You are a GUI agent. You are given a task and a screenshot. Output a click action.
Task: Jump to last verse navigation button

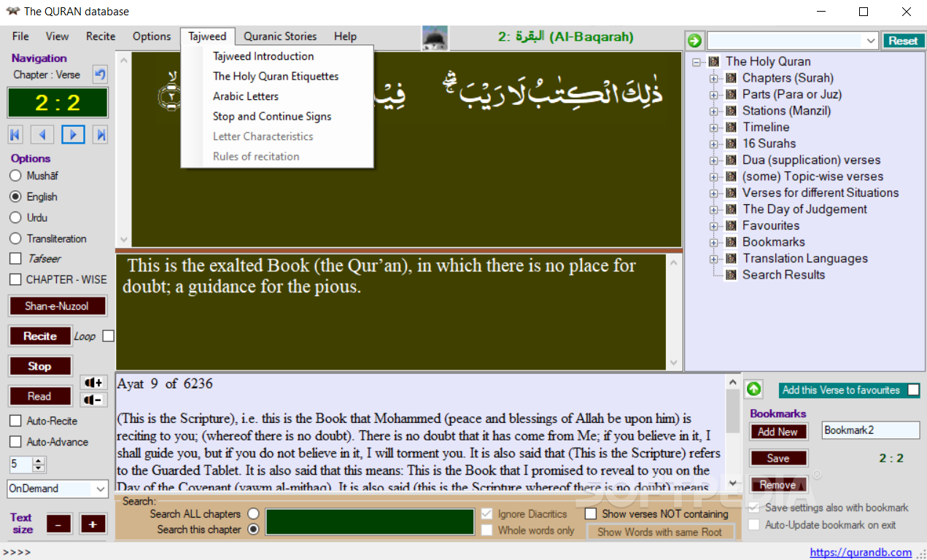[101, 134]
